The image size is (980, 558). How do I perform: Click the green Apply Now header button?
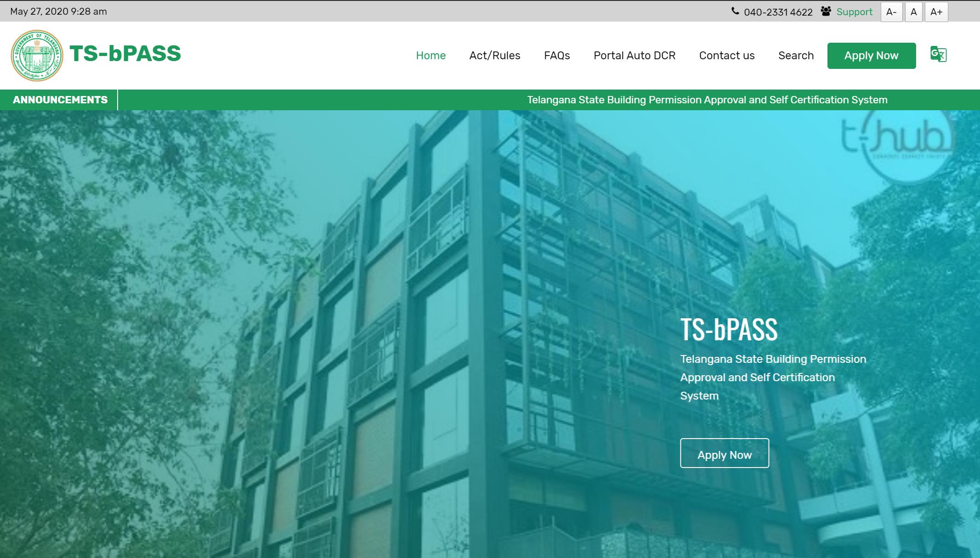click(872, 56)
